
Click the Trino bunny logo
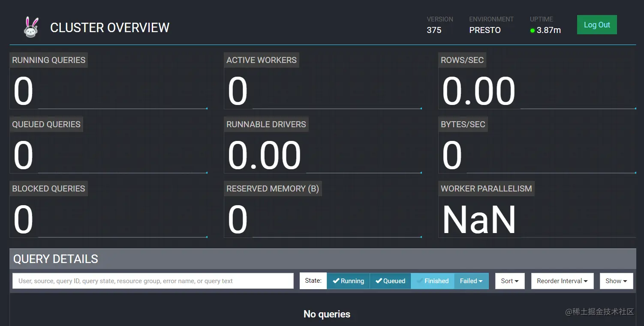point(31,27)
